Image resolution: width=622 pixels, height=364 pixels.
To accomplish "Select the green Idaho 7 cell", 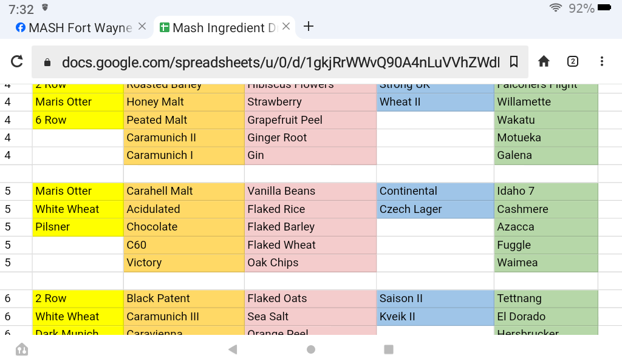I will [545, 190].
